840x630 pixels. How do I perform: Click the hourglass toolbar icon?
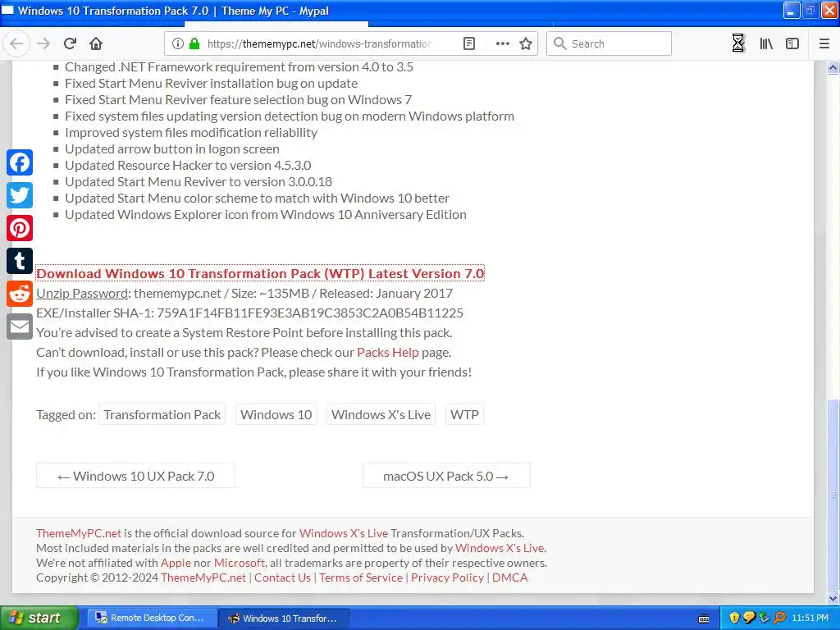click(x=738, y=44)
